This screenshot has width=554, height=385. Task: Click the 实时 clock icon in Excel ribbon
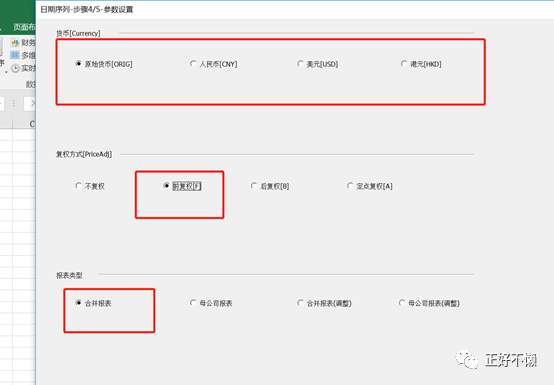[x=15, y=68]
